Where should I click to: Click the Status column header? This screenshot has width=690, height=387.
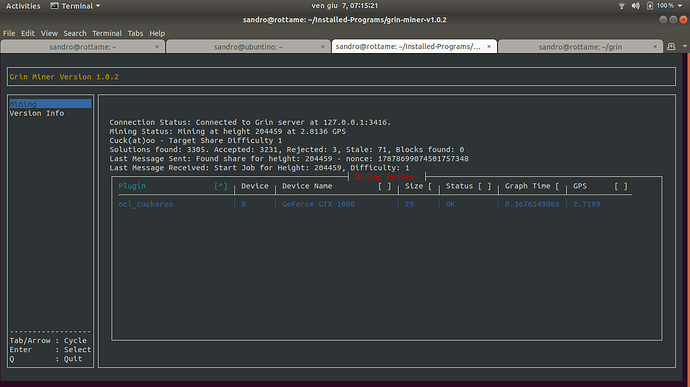(x=459, y=186)
